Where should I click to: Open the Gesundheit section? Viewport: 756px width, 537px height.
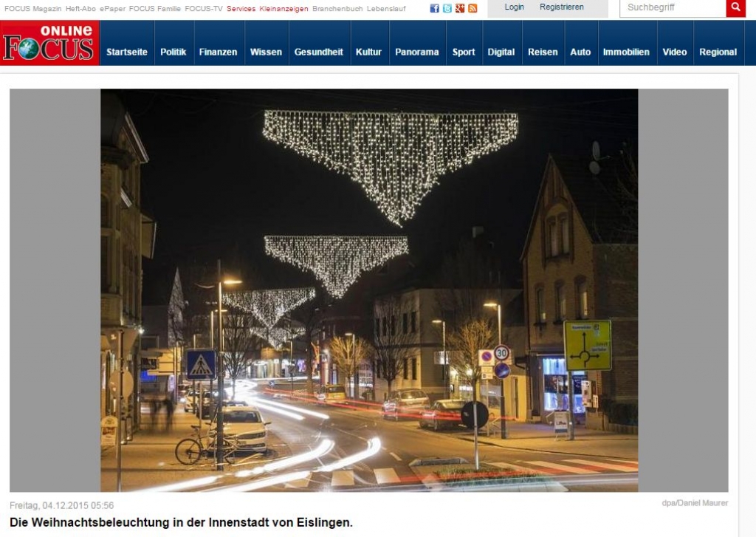click(318, 52)
